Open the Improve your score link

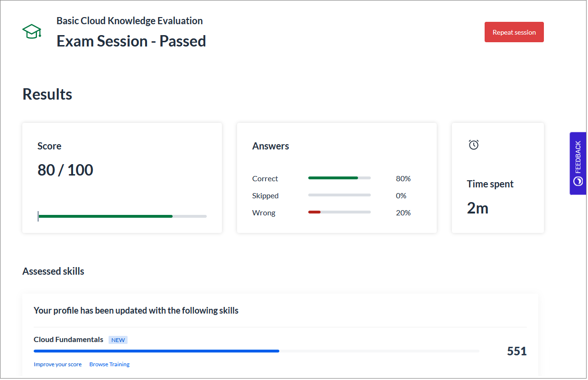58,364
